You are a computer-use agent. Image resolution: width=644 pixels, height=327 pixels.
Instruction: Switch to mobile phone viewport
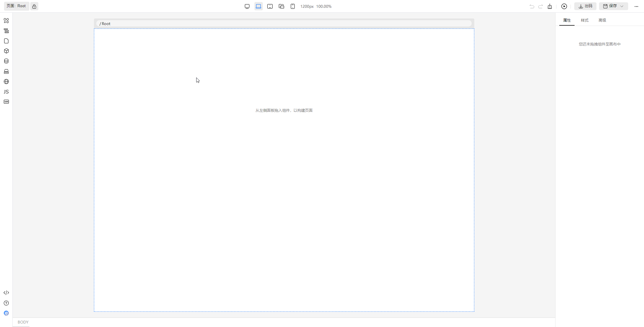[x=293, y=6]
